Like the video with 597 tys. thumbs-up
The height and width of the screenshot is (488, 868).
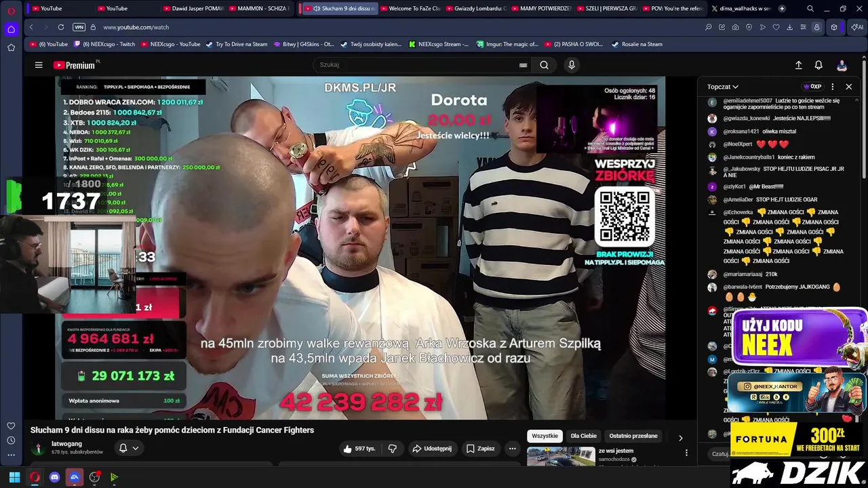359,449
